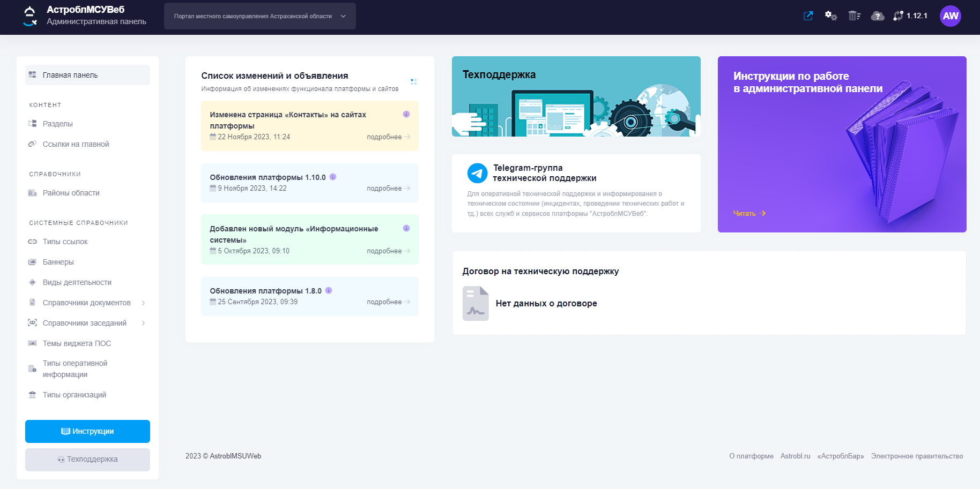Screen dimensions: 980x489
Task: Click the grid icon in changes list header
Action: (413, 82)
